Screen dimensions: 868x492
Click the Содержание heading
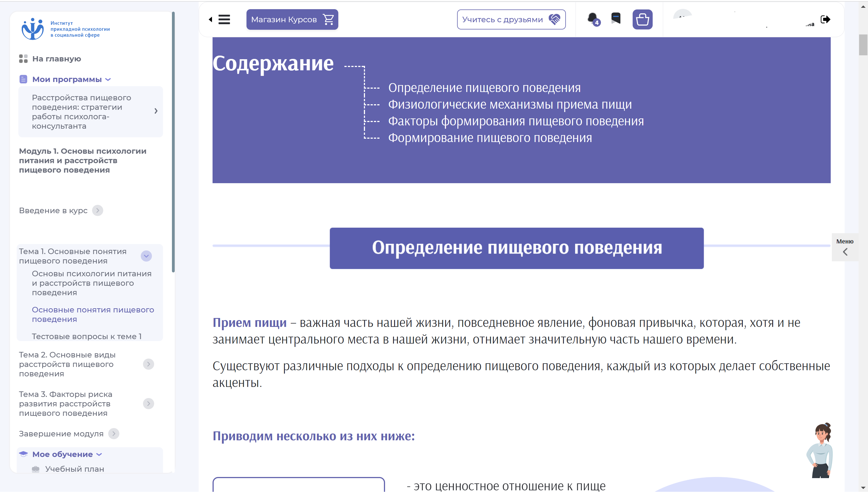273,64
